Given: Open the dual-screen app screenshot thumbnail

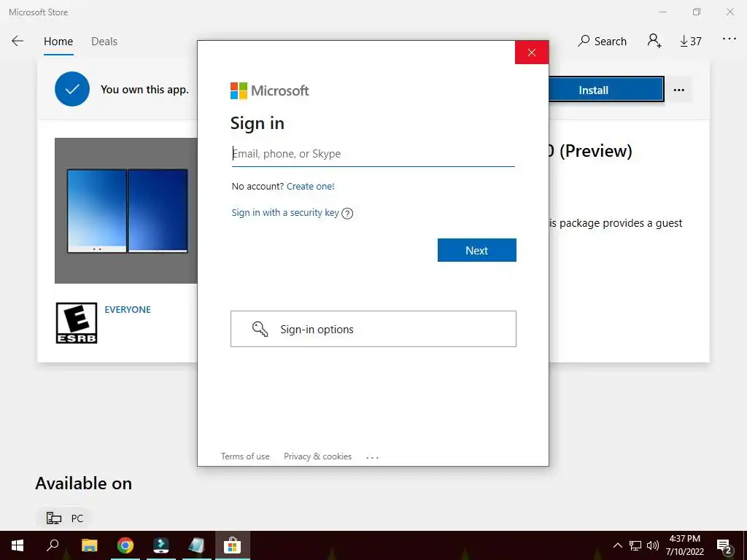Looking at the screenshot, I should click(126, 211).
